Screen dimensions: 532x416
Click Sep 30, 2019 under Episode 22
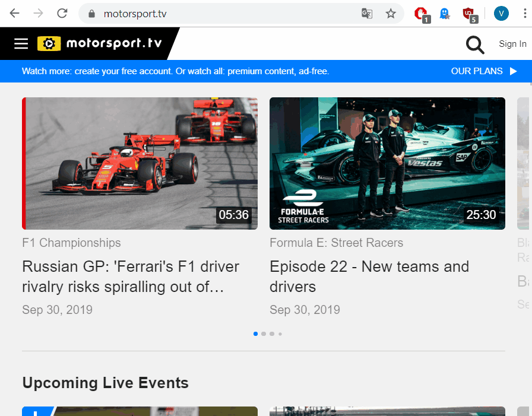click(x=305, y=310)
